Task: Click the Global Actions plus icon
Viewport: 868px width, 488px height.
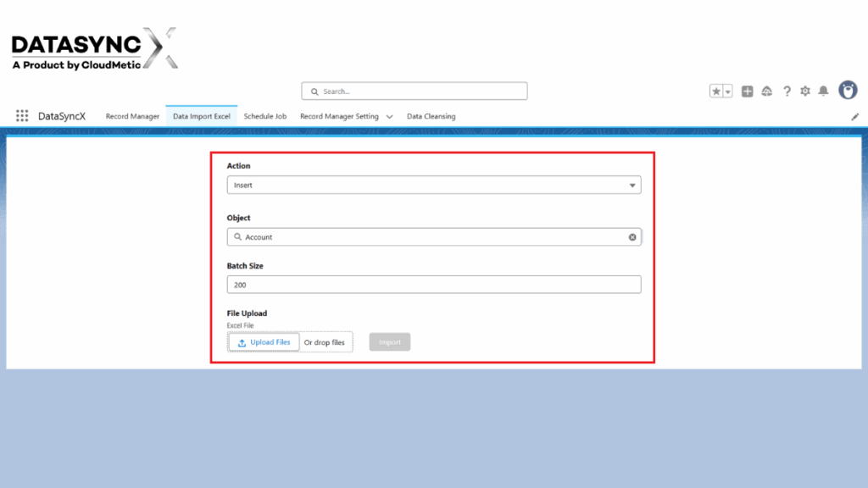Action: click(748, 91)
